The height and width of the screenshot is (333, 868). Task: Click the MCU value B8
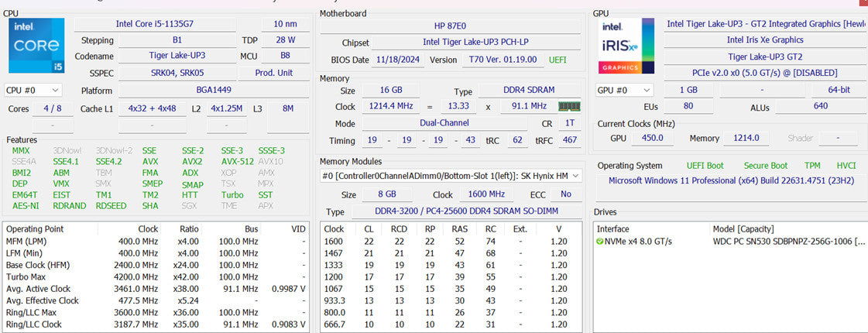click(x=286, y=56)
